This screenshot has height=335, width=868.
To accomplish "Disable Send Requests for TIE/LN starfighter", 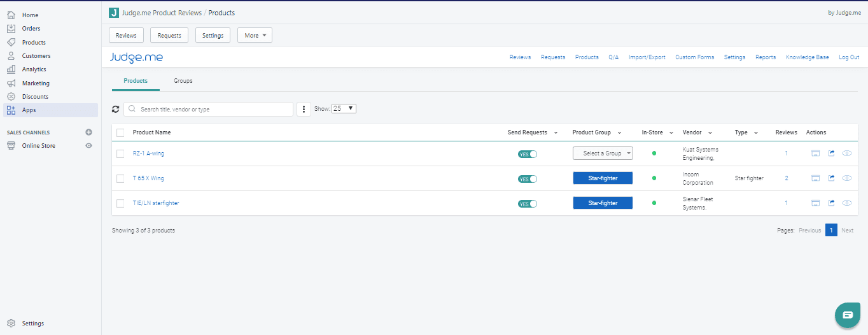I will [x=528, y=204].
